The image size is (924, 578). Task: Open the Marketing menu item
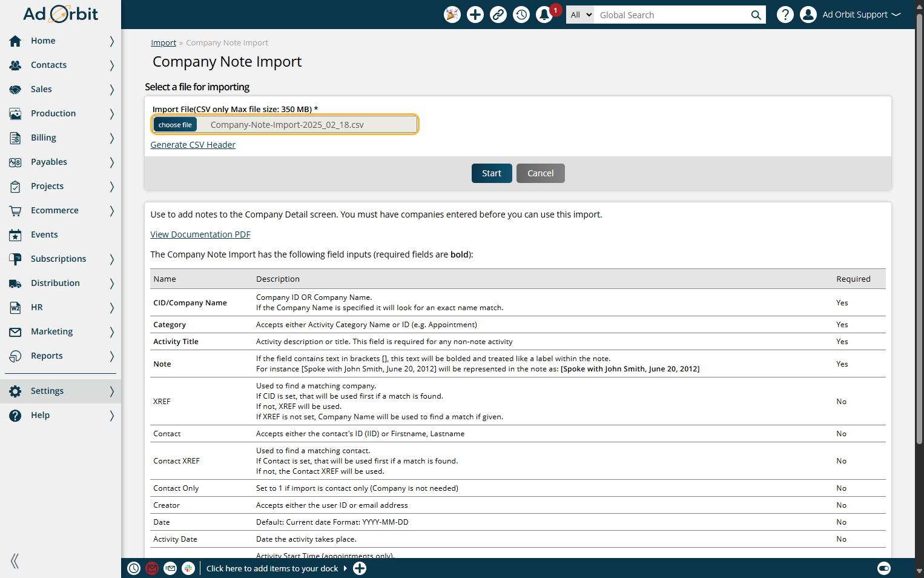tap(61, 331)
